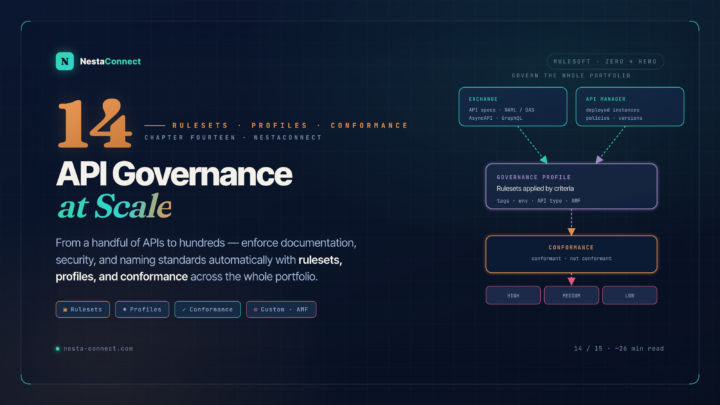The image size is (720, 405).
Task: Click the NestaConnect brand name
Action: tap(110, 62)
